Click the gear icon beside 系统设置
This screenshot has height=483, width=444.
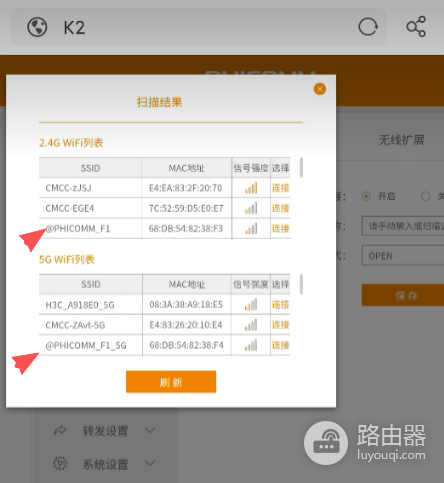[x=60, y=463]
